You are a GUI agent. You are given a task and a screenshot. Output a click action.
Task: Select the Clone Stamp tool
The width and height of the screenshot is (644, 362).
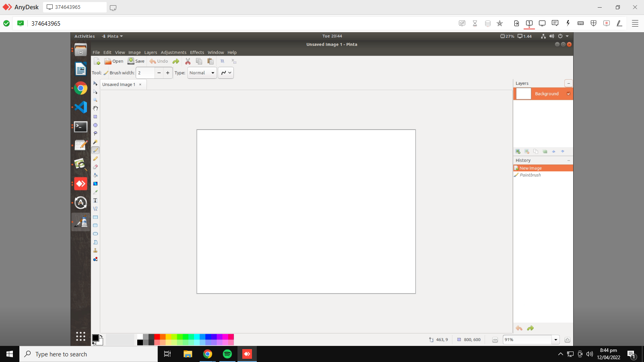pyautogui.click(x=95, y=251)
